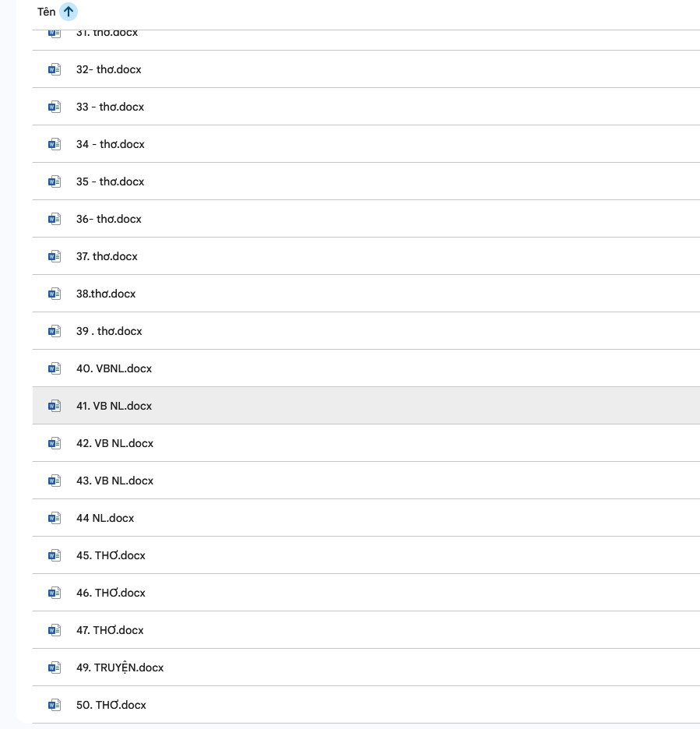Click the Word icon of 44 NL.docx
700x729 pixels.
(x=55, y=518)
